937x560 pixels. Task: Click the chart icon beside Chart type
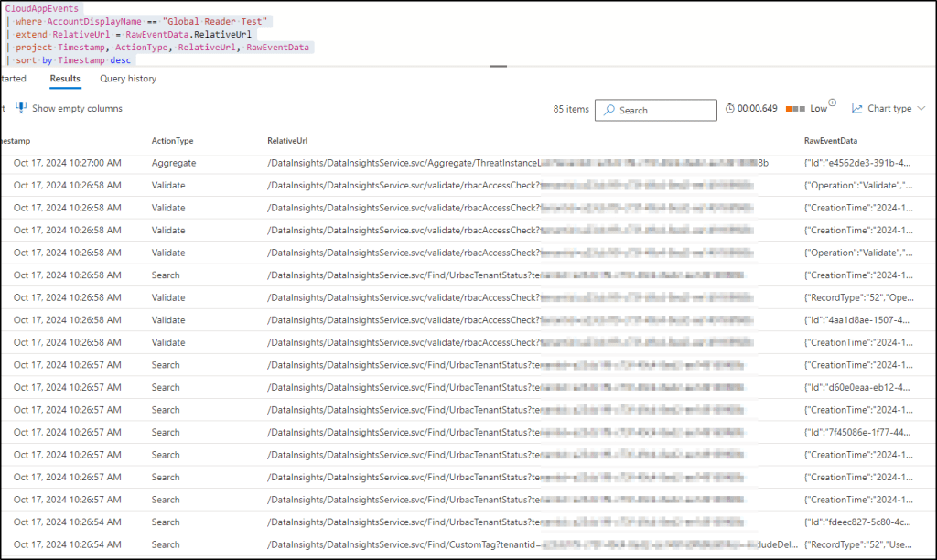[857, 109]
